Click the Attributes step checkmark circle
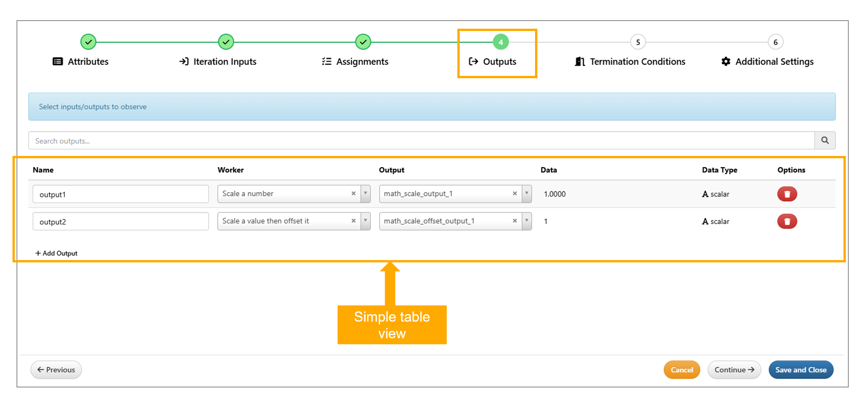The width and height of the screenshot is (868, 410). pos(88,42)
